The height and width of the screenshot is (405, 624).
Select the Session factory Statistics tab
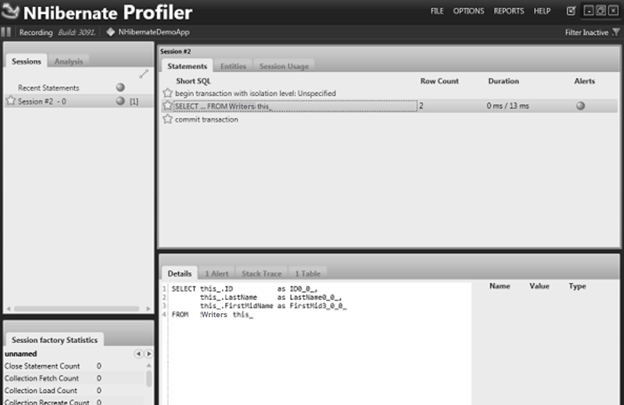point(55,340)
